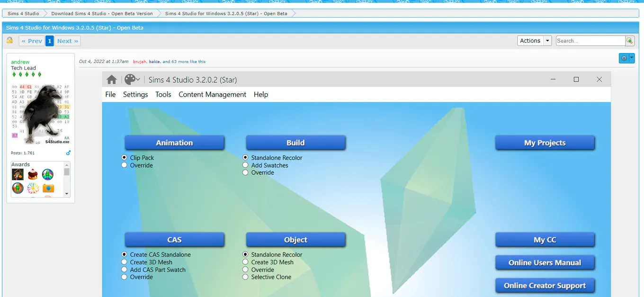This screenshot has width=644, height=297.
Task: Select the Selective Clone option
Action: click(x=245, y=277)
